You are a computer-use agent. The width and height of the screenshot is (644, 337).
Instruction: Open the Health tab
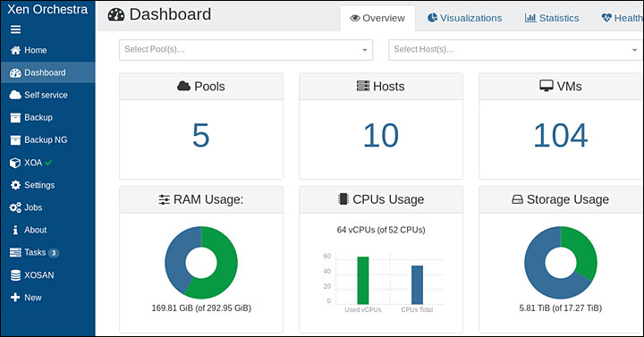coord(623,18)
